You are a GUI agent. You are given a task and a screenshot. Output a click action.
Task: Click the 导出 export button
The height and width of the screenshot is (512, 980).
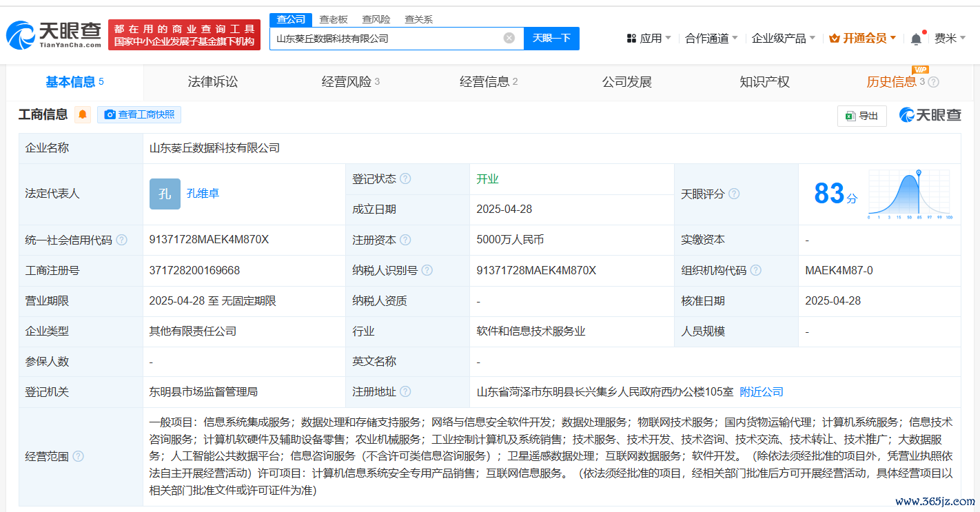pyautogui.click(x=862, y=116)
